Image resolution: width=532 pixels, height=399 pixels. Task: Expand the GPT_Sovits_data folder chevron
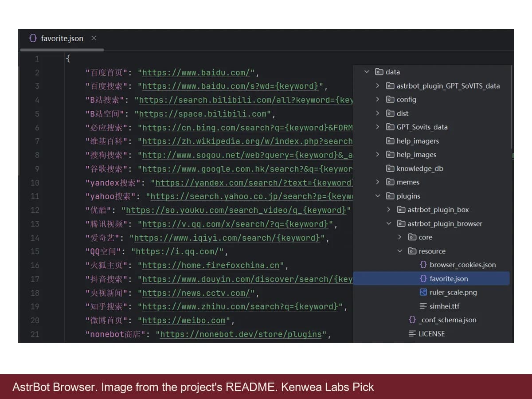[x=377, y=127]
